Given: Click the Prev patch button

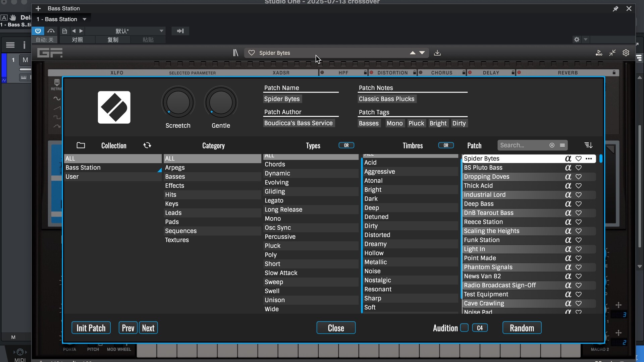Looking at the screenshot, I should 128,328.
